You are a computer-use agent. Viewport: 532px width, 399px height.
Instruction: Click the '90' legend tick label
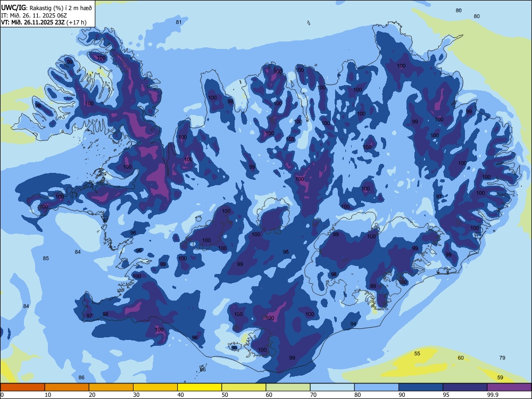[402, 395]
